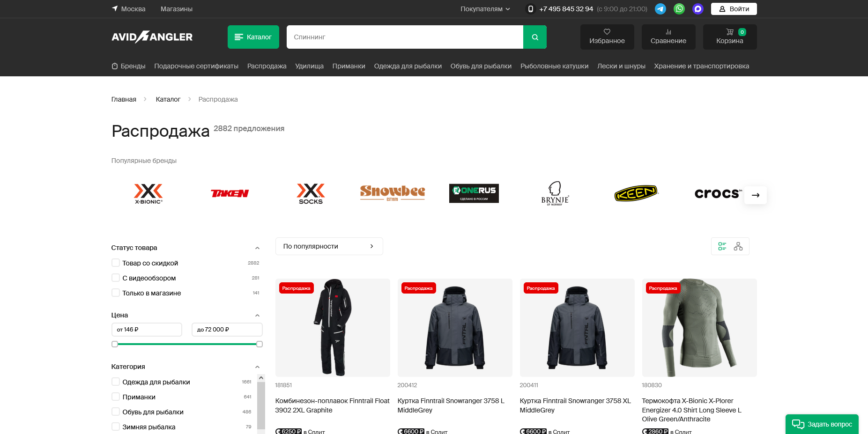Check the Только в магазине filter
The height and width of the screenshot is (434, 868).
pyautogui.click(x=116, y=293)
